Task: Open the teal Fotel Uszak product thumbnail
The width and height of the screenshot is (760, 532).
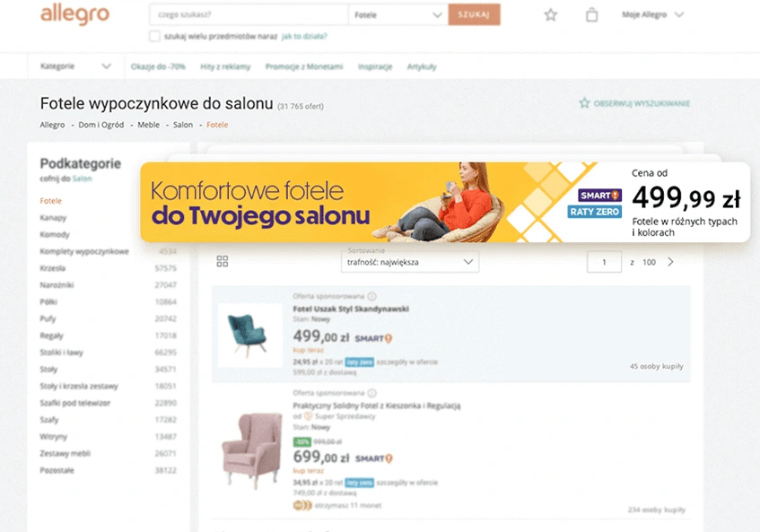Action: click(249, 335)
